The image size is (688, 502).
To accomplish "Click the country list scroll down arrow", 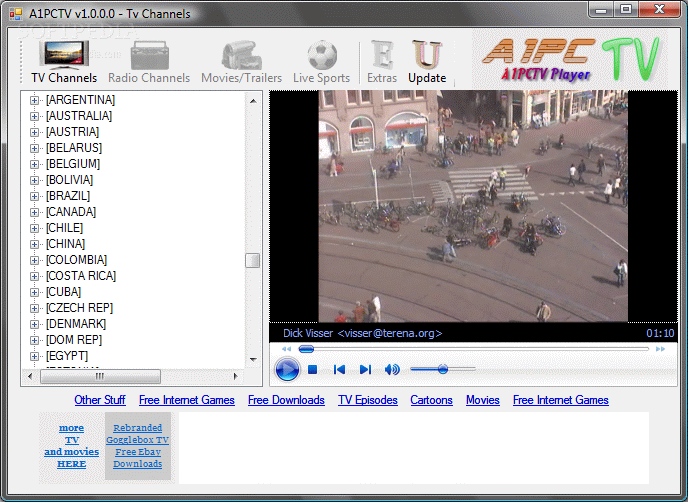I will click(x=253, y=359).
